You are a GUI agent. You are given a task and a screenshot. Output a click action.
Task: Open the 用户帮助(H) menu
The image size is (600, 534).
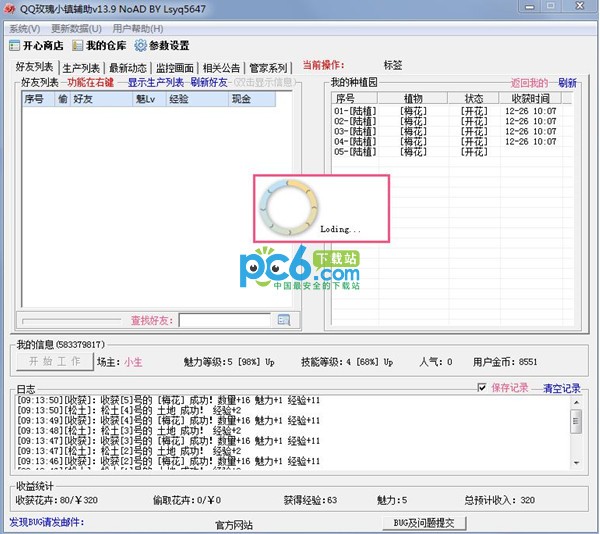[x=138, y=29]
